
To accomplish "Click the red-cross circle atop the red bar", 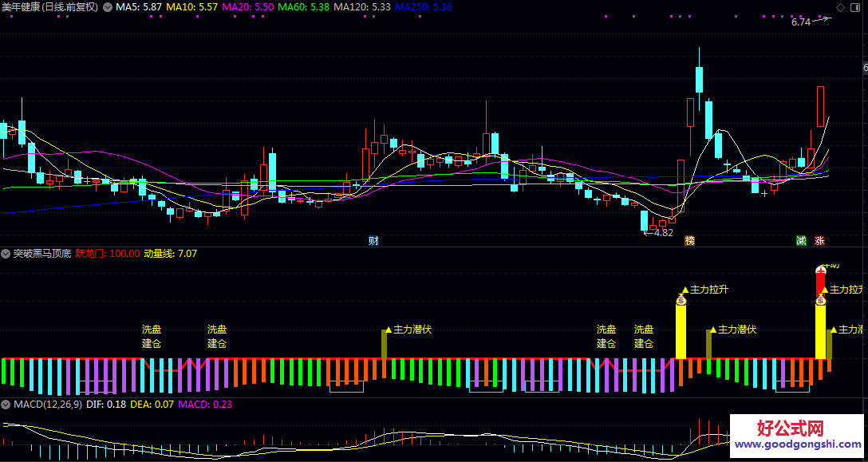I will (821, 270).
